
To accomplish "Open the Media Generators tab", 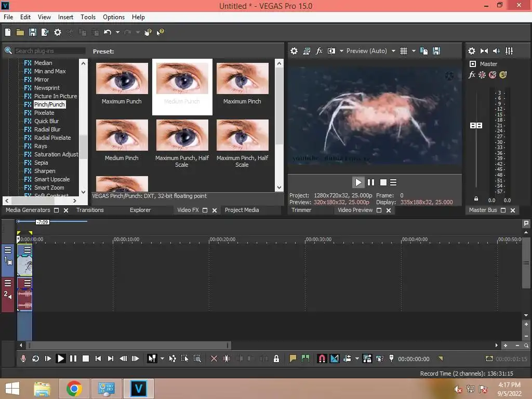I will coord(28,210).
